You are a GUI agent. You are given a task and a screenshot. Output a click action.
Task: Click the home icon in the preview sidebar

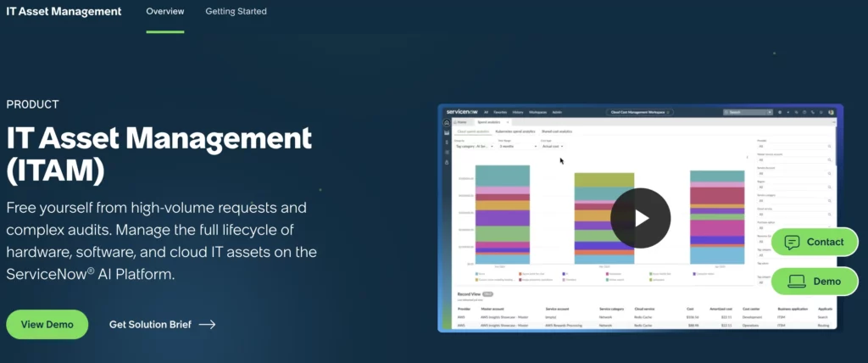(447, 122)
